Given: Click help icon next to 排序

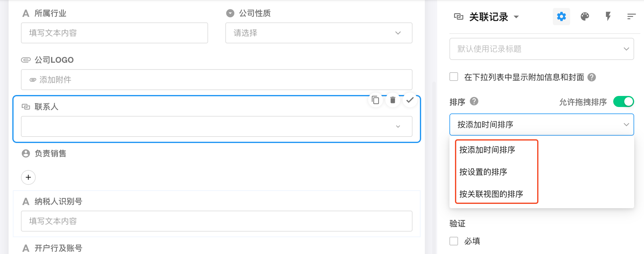Looking at the screenshot, I should pos(474,101).
